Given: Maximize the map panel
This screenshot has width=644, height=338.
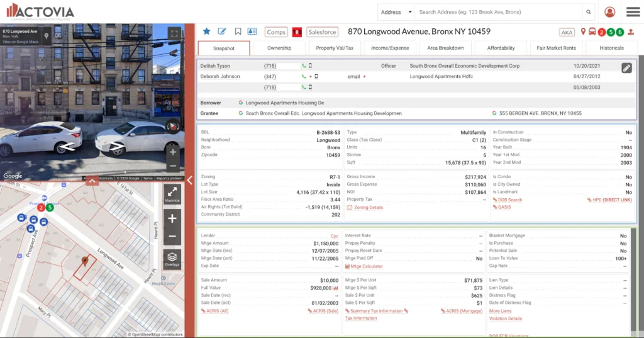Looking at the screenshot, I should [x=172, y=193].
